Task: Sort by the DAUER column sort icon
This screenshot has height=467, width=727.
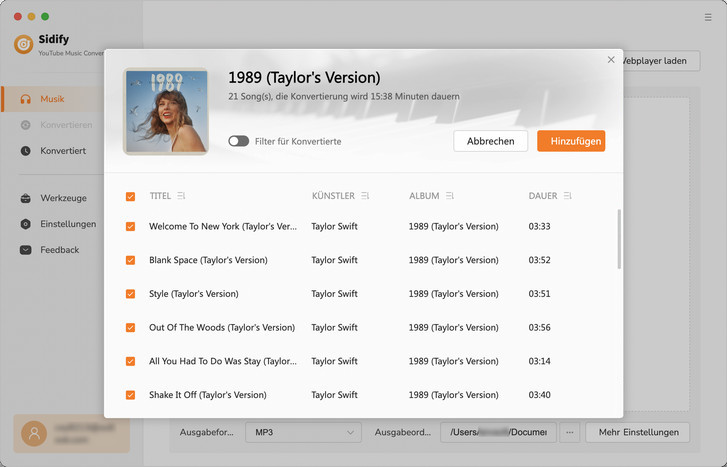Action: tap(568, 196)
